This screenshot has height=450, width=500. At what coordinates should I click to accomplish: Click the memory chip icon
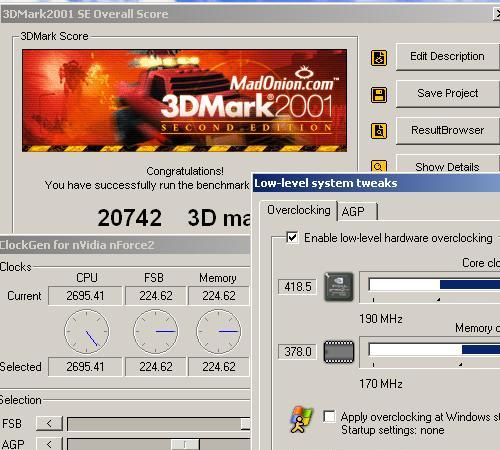(339, 352)
